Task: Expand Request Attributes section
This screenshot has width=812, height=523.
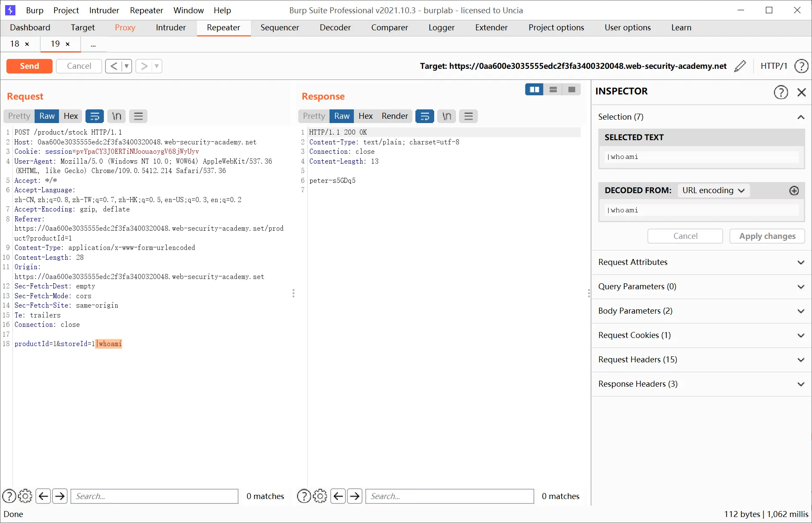Action: [x=702, y=262]
